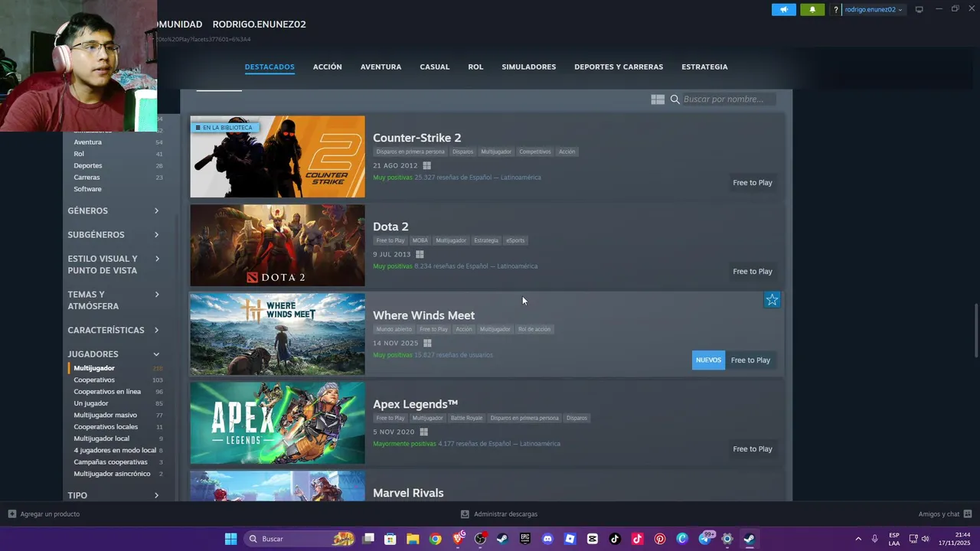The image size is (980, 551).
Task: Enter Big Picture mode via monitor icon
Action: [x=920, y=9]
